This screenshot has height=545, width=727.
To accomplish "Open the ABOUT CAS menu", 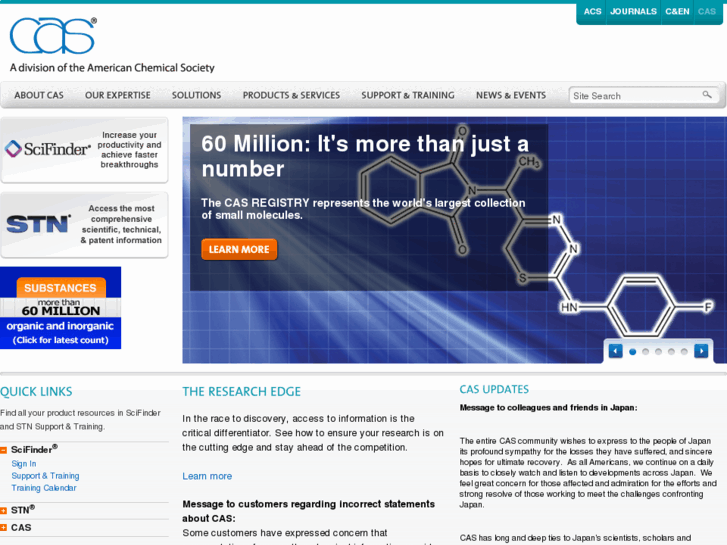I will tap(39, 95).
